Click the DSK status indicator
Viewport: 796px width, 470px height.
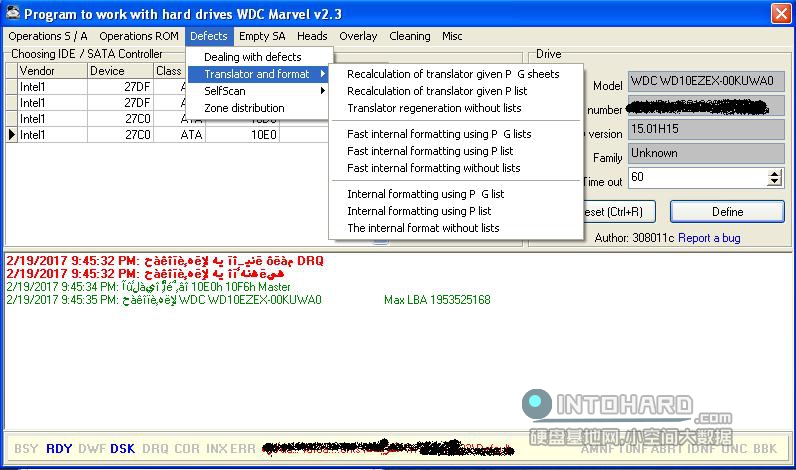[x=122, y=449]
